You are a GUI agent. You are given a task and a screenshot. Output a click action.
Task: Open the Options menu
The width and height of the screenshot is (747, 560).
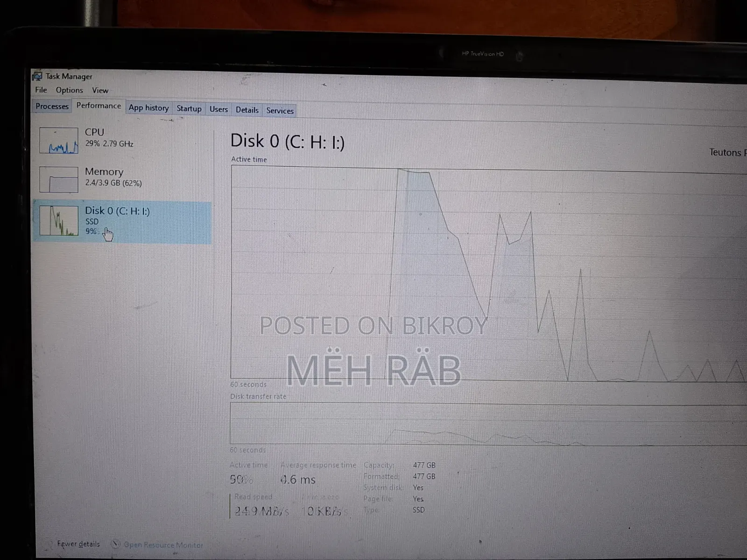69,90
